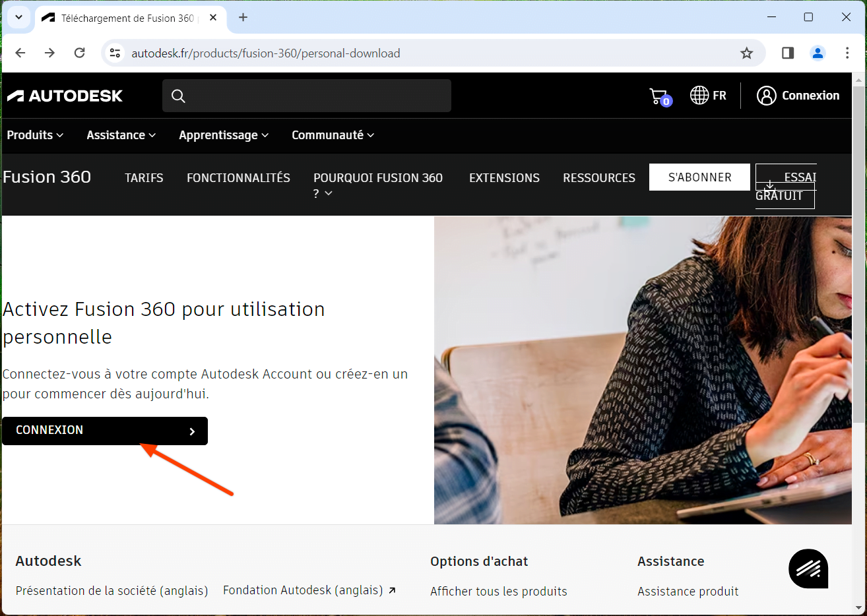Expand the Assistance dropdown menu
The width and height of the screenshot is (867, 616).
click(121, 135)
